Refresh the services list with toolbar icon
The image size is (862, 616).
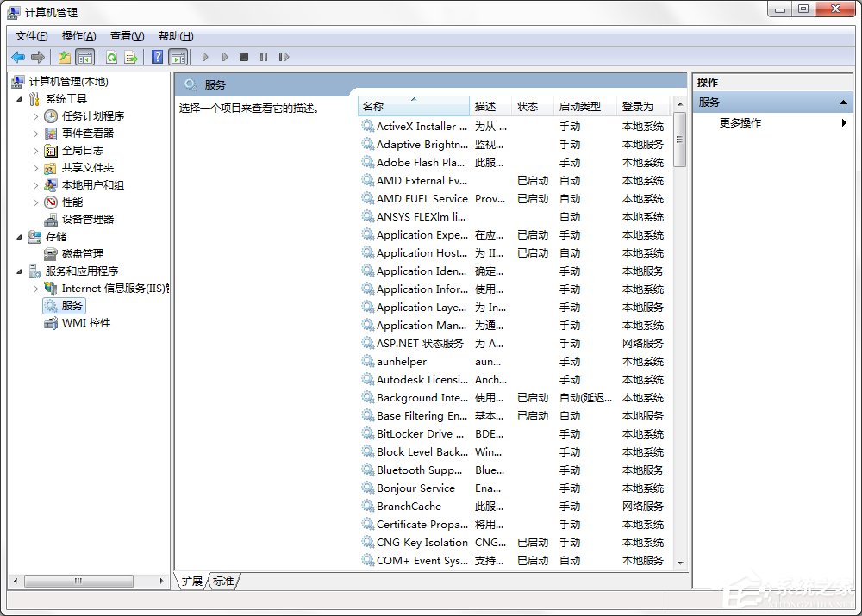[x=112, y=57]
